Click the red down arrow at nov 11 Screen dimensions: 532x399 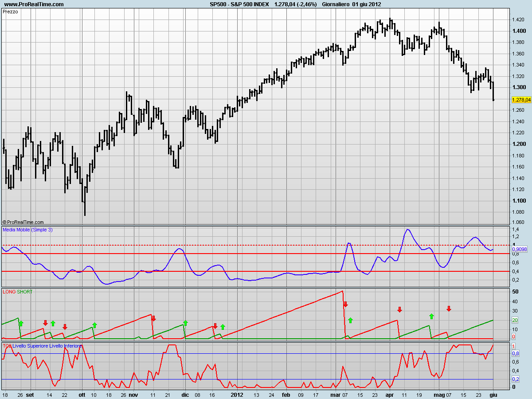[x=154, y=318]
